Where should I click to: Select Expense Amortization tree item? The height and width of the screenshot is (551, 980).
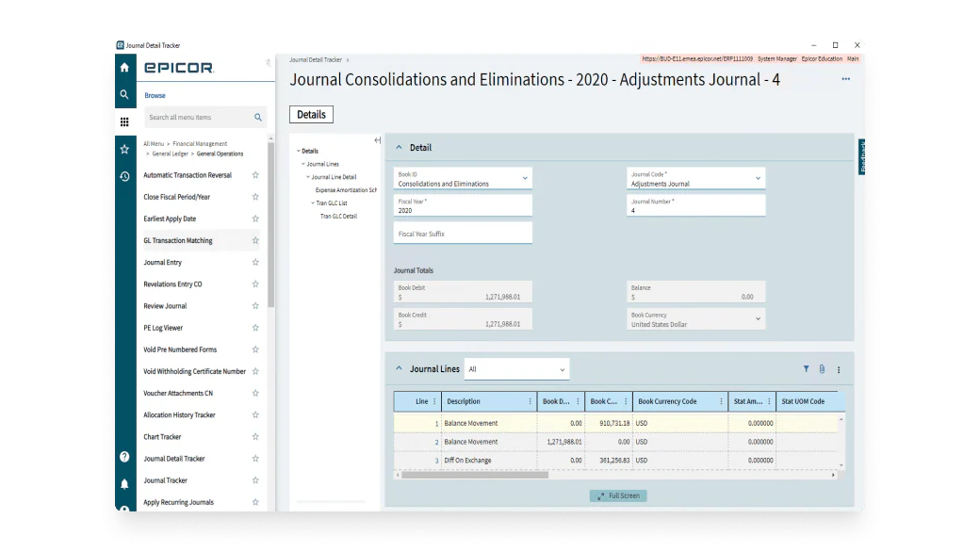click(346, 190)
